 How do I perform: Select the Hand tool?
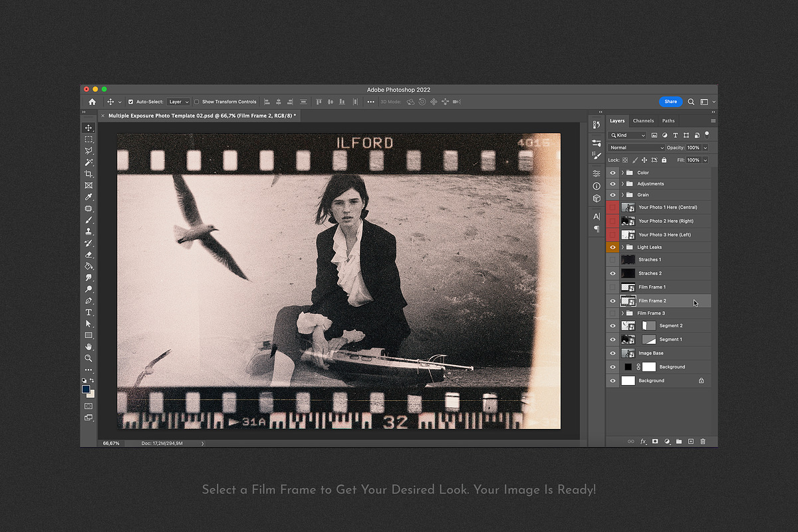pyautogui.click(x=88, y=346)
